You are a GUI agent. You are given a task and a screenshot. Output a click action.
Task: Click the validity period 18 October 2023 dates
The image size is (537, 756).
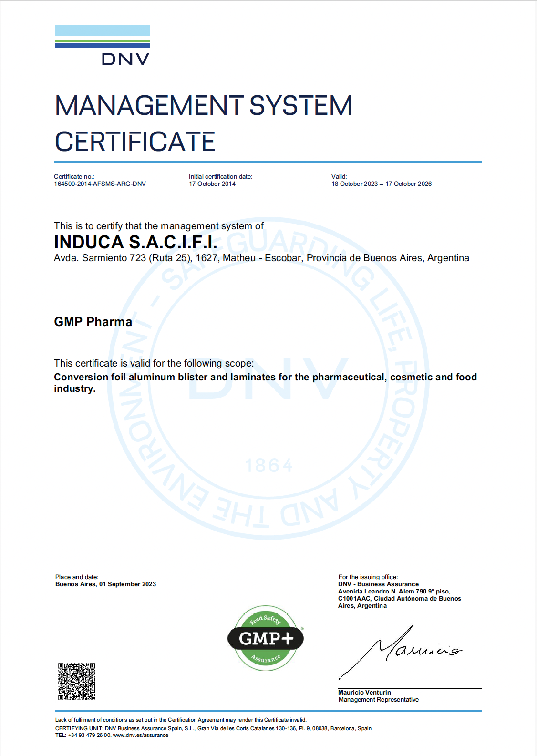tap(381, 184)
